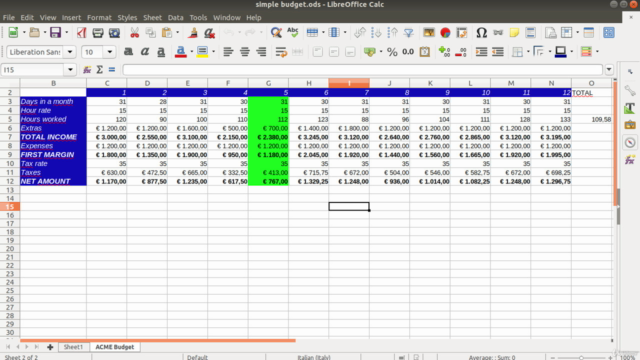
Task: Insert special character Omega
Action: pyautogui.click(x=482, y=33)
